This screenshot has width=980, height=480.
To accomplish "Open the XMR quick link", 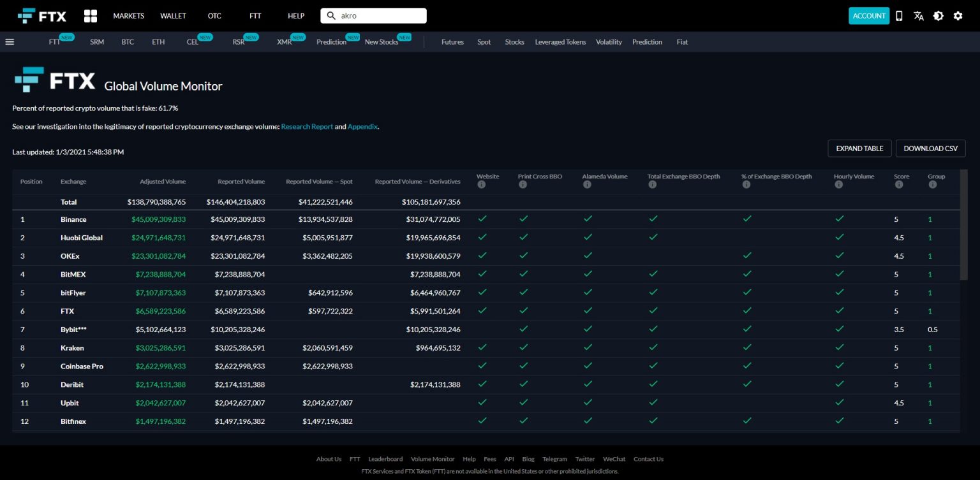I will (284, 42).
